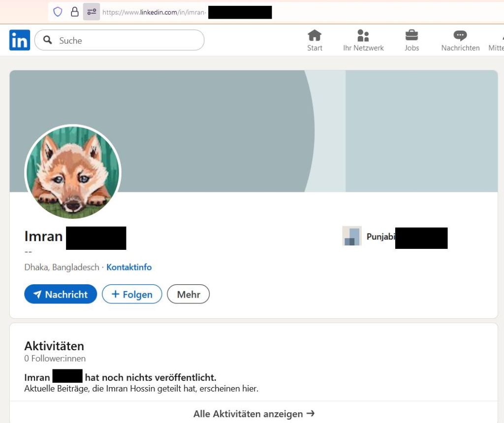Viewport: 504px width, 423px height.
Task: Click the LinkedIn logo
Action: tap(20, 40)
